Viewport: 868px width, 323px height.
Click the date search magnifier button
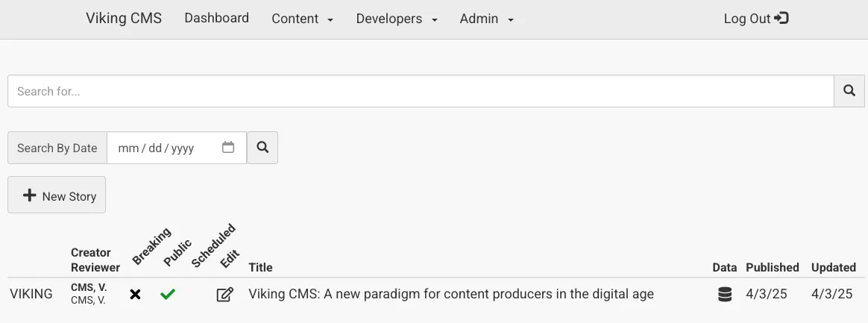point(262,148)
